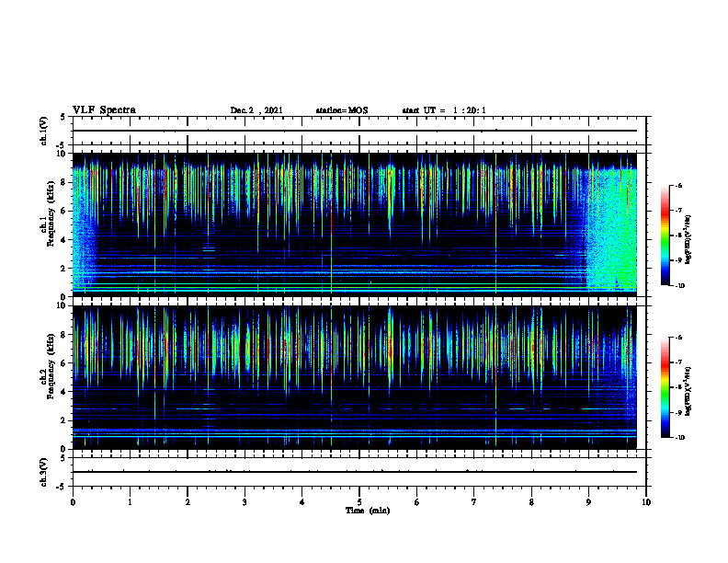Click the ch.1 voltage waveform trace line
The image size is (728, 563).
[355, 131]
